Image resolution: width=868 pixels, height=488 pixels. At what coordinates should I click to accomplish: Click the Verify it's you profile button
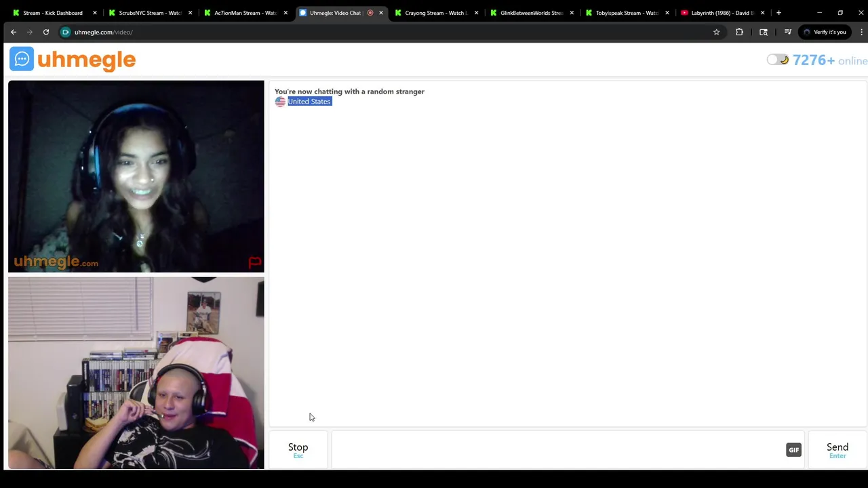(x=825, y=32)
